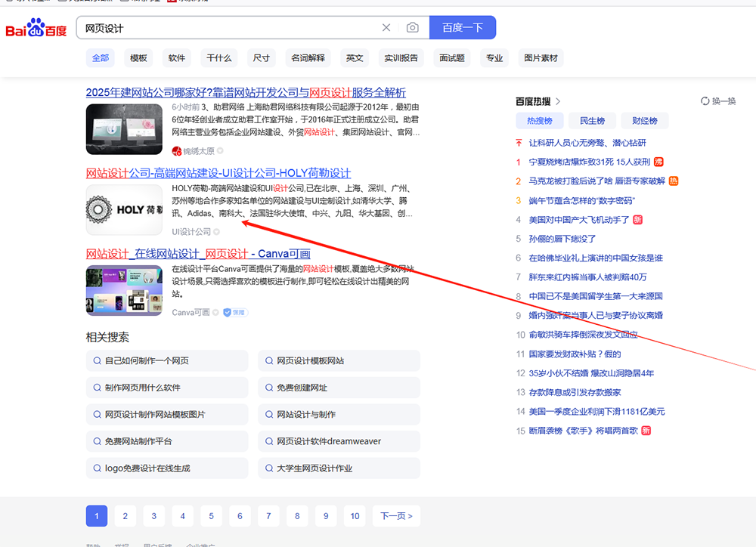Open camera image search icon

412,28
